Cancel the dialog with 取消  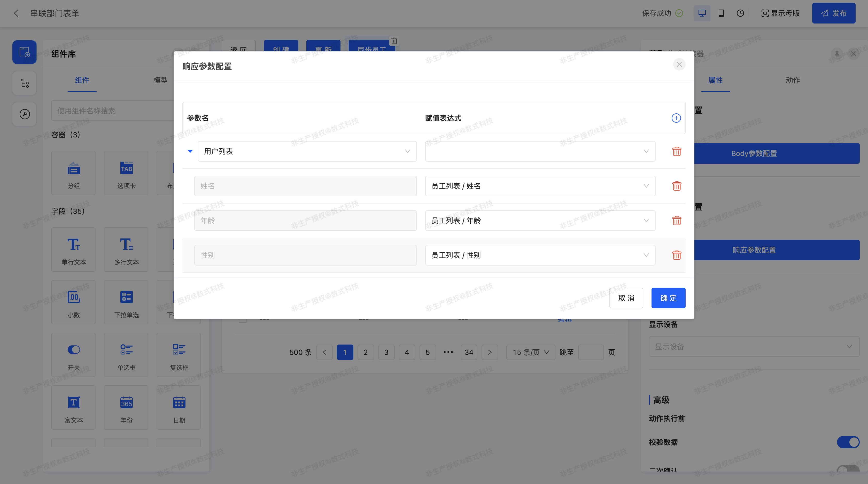(626, 298)
